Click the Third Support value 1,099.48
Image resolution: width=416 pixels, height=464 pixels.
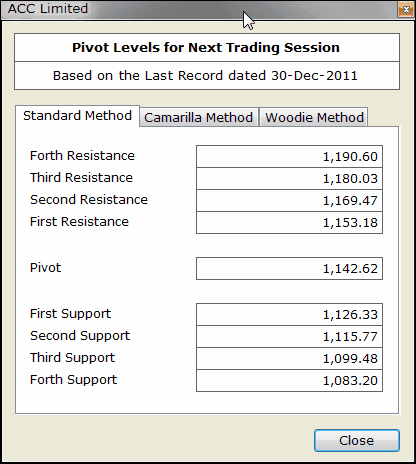tap(289, 358)
